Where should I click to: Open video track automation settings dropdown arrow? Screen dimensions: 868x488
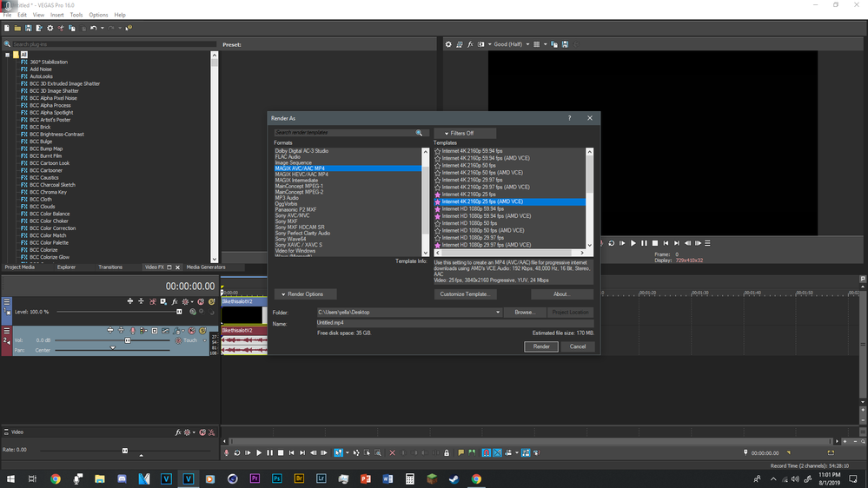pos(192,302)
